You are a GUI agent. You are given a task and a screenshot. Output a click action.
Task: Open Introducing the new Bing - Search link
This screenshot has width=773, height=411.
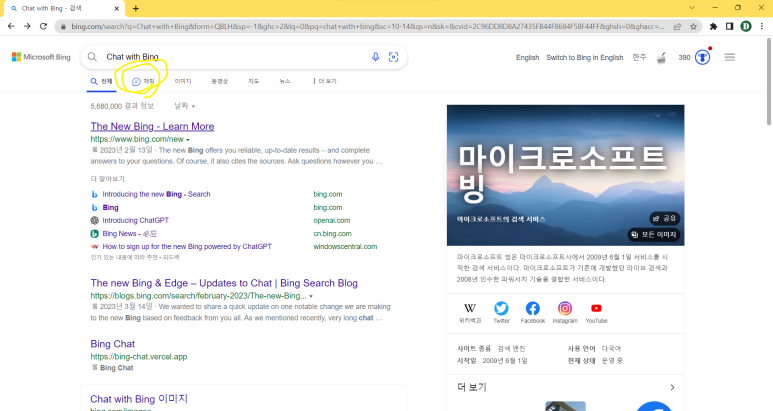(156, 194)
